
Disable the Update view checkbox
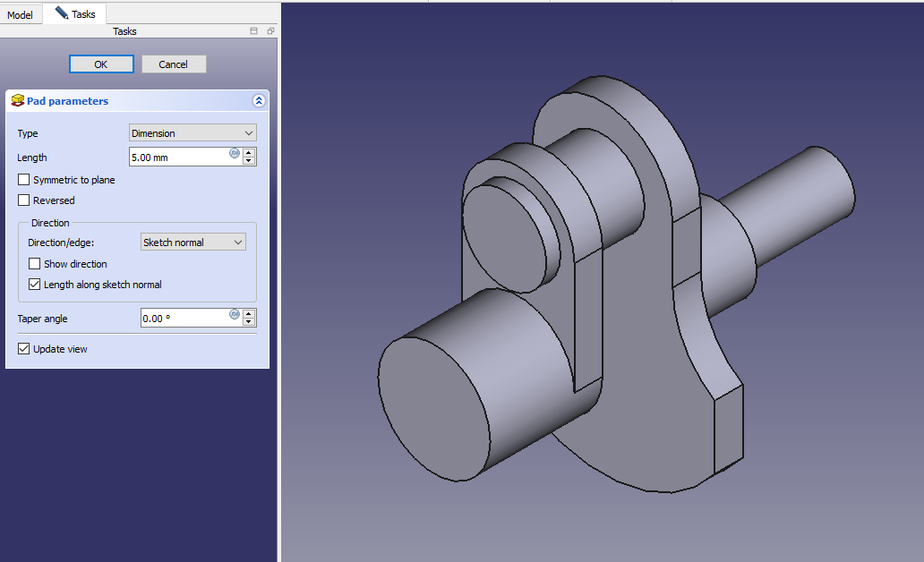[23, 349]
